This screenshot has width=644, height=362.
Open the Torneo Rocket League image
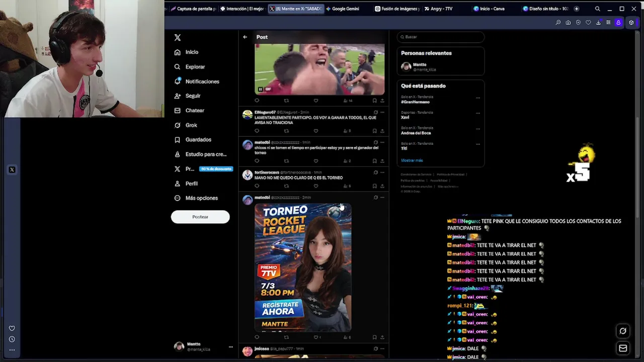(303, 267)
